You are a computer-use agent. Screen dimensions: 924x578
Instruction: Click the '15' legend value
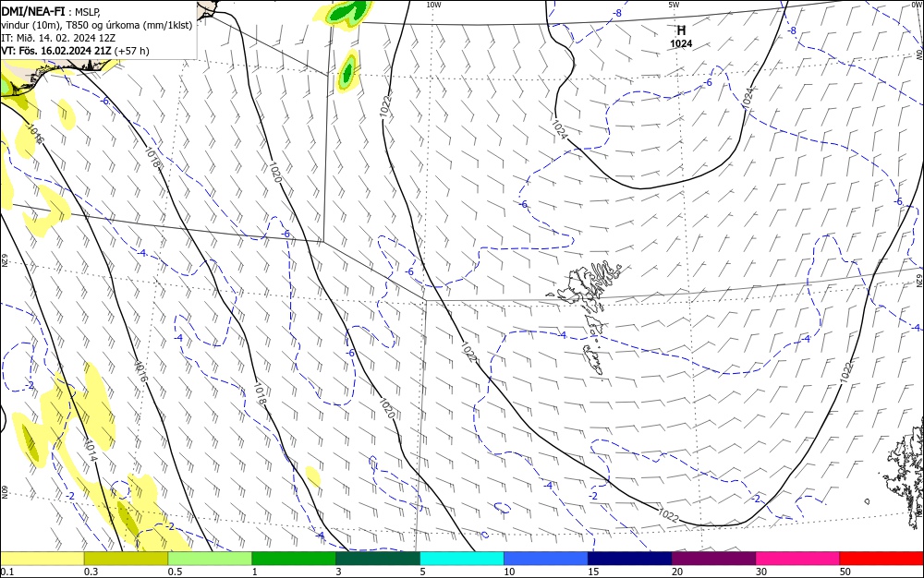click(593, 572)
